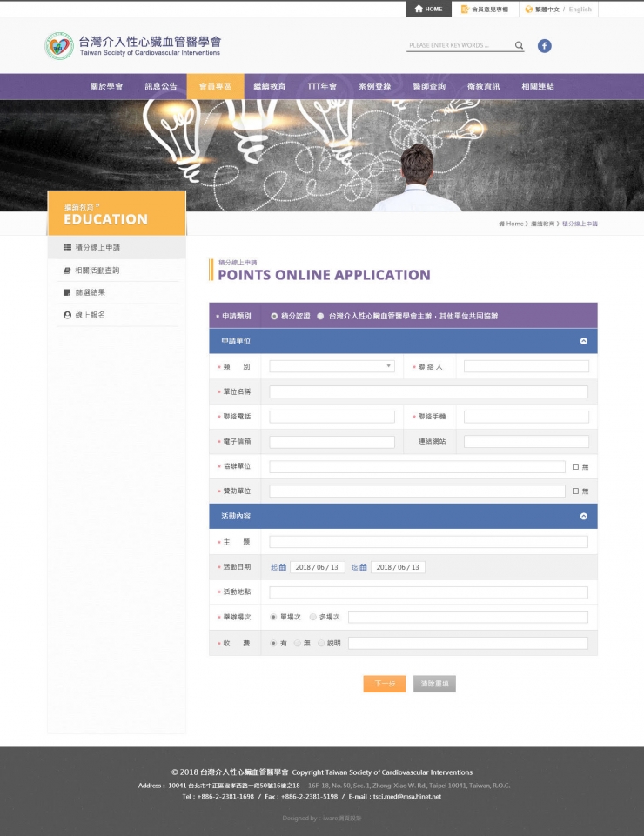
Task: Collapse the 申請單位 section
Action: (x=584, y=341)
